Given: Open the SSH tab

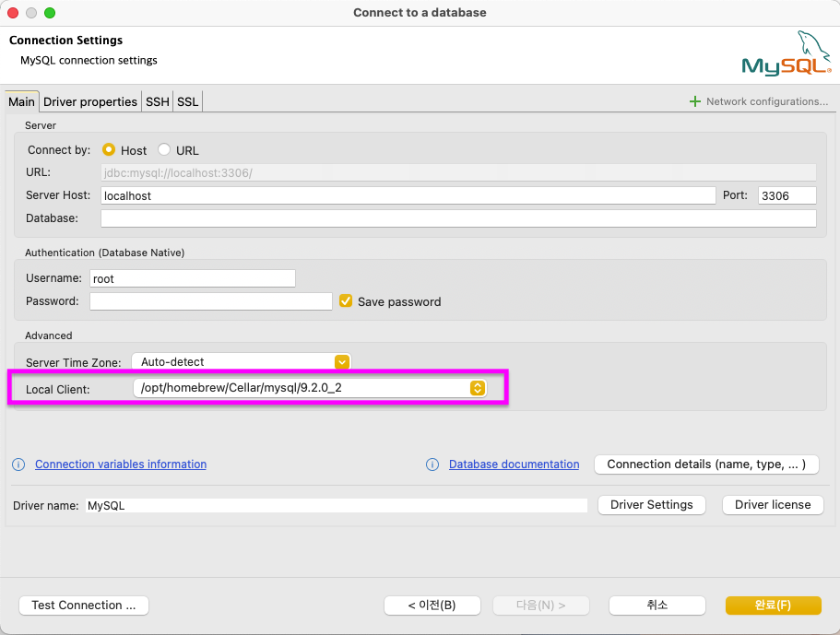Looking at the screenshot, I should (158, 101).
